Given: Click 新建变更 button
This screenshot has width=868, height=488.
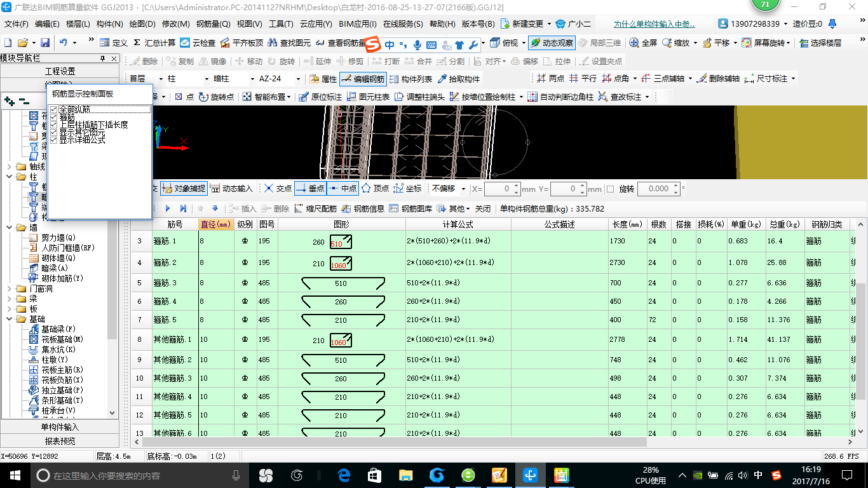Looking at the screenshot, I should coord(522,24).
